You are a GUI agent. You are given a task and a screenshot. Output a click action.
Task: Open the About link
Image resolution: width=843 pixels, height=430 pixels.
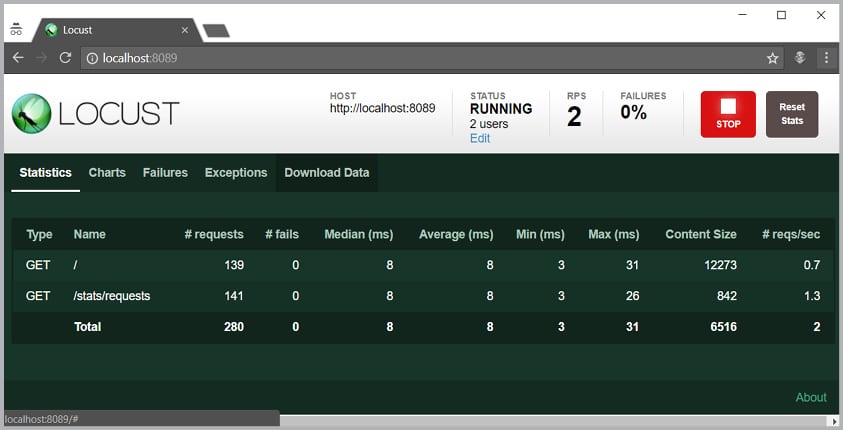pyautogui.click(x=811, y=397)
